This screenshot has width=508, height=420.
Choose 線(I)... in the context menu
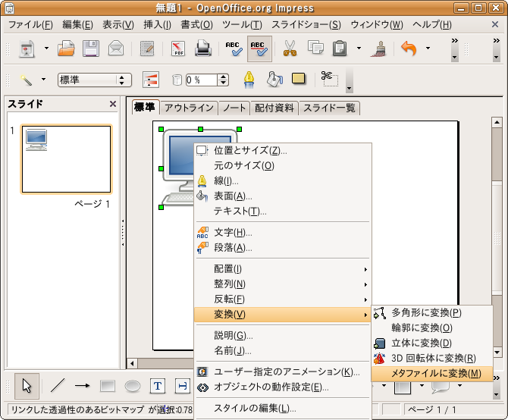click(x=283, y=181)
